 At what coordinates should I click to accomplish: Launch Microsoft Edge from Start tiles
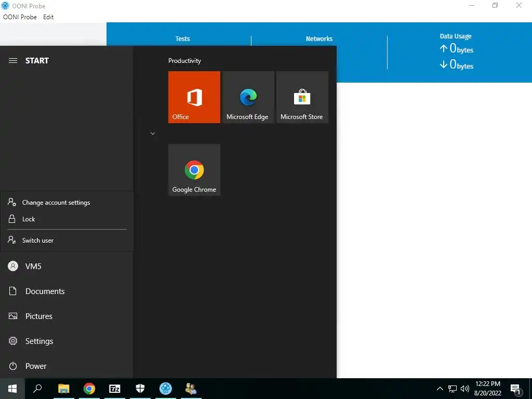tap(248, 97)
